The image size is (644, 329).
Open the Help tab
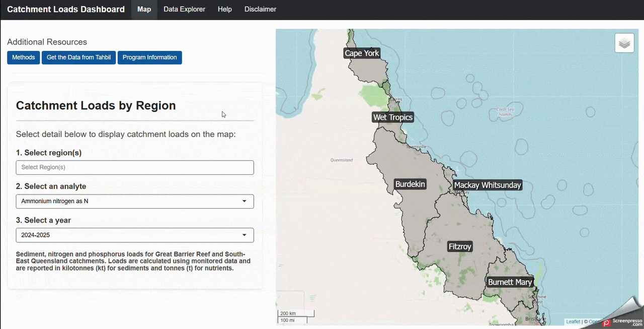tap(225, 10)
